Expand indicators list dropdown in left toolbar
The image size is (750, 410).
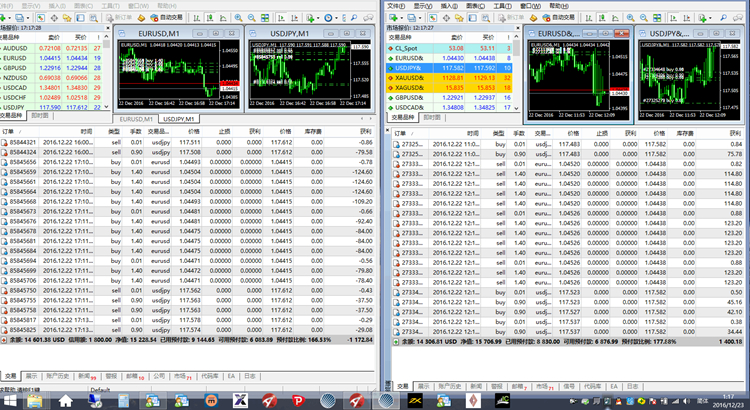coord(318,18)
